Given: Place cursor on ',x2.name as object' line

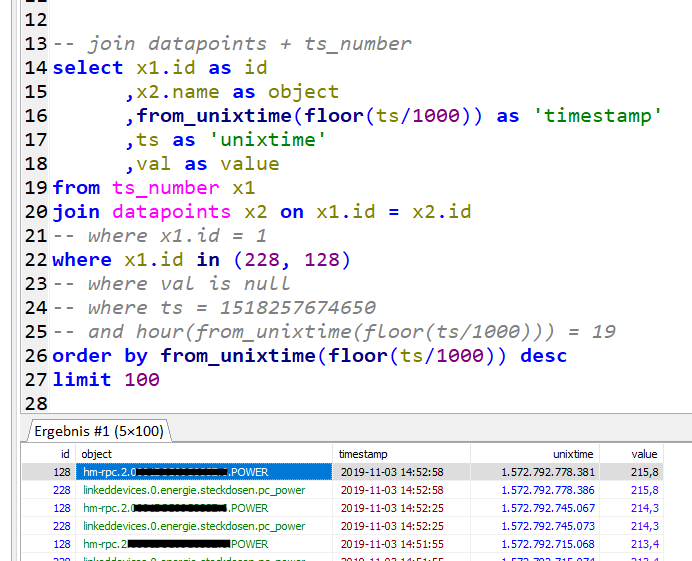Looking at the screenshot, I should 232,92.
